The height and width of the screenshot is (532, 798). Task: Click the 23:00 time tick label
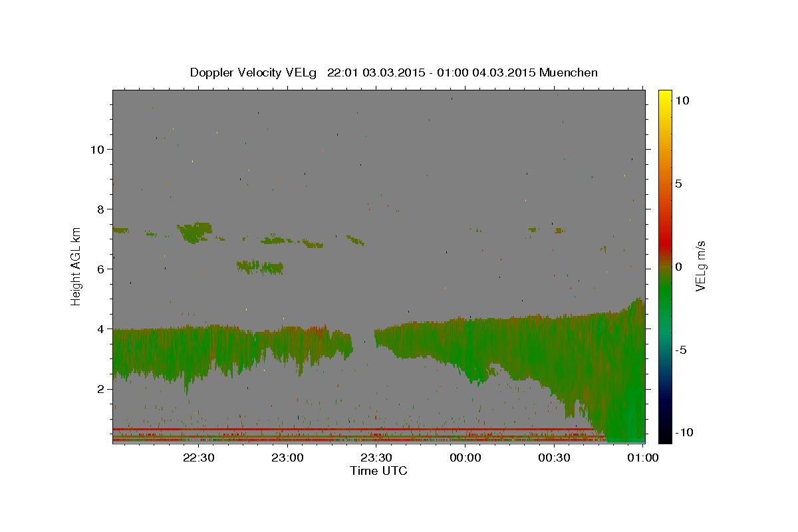288,458
